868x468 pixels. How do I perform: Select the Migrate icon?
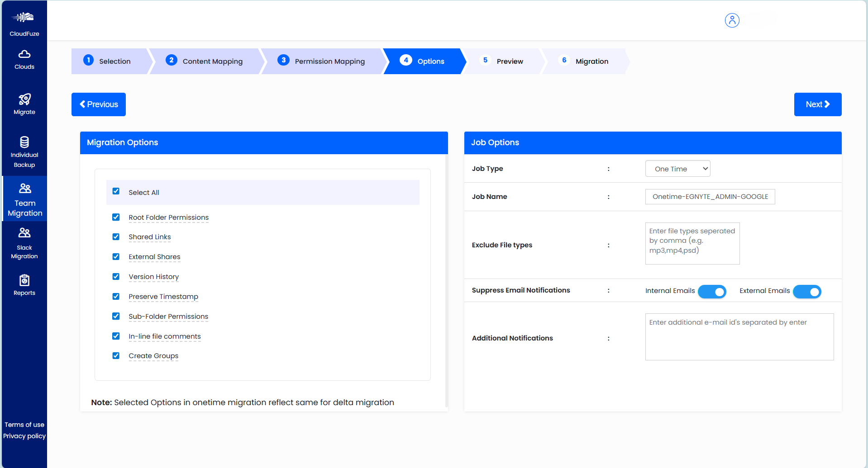(x=24, y=104)
